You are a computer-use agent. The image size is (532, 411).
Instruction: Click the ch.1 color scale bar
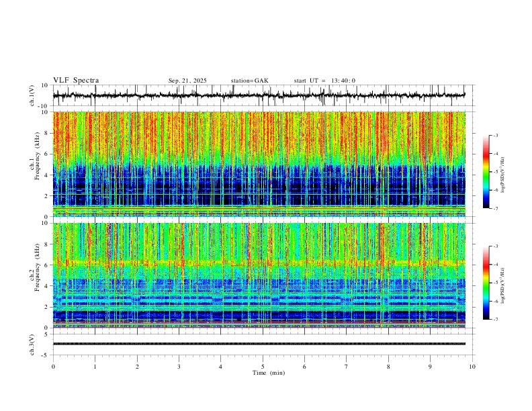486,172
